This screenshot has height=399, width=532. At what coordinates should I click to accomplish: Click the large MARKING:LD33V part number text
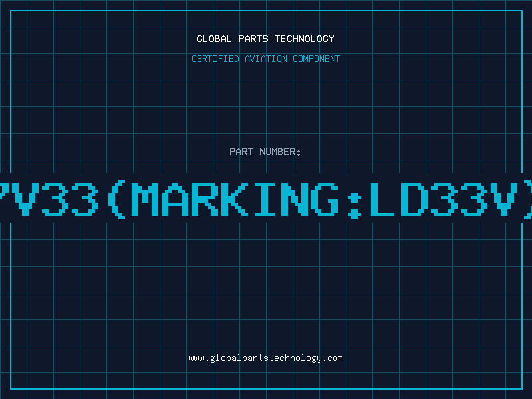pyautogui.click(x=266, y=199)
